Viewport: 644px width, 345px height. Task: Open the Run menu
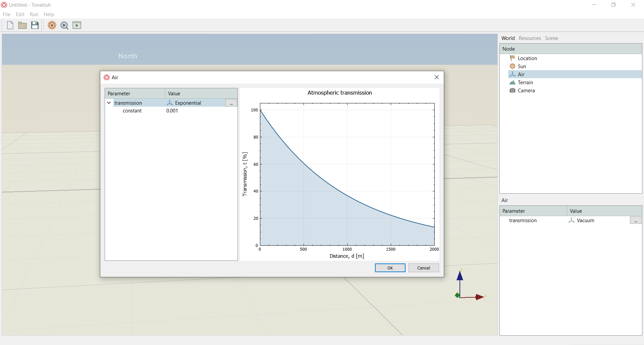pyautogui.click(x=34, y=14)
